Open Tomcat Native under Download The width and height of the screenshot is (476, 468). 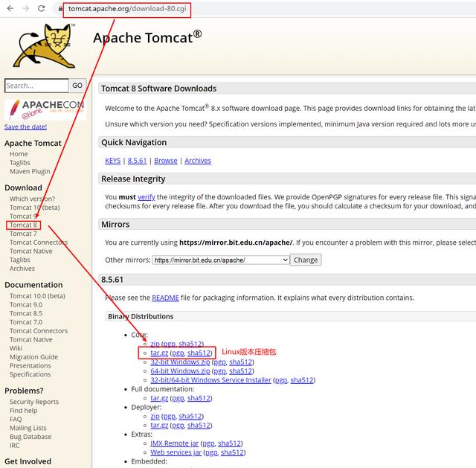31,251
